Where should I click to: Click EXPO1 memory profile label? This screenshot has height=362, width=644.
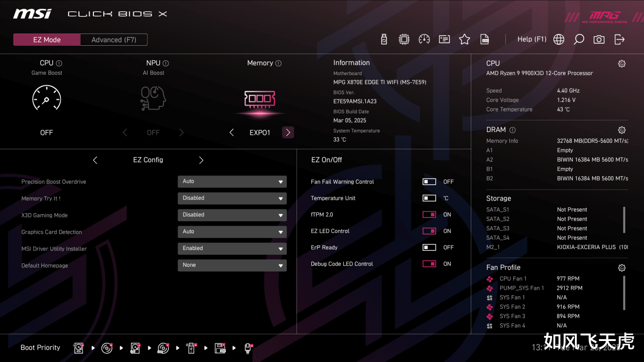point(260,132)
